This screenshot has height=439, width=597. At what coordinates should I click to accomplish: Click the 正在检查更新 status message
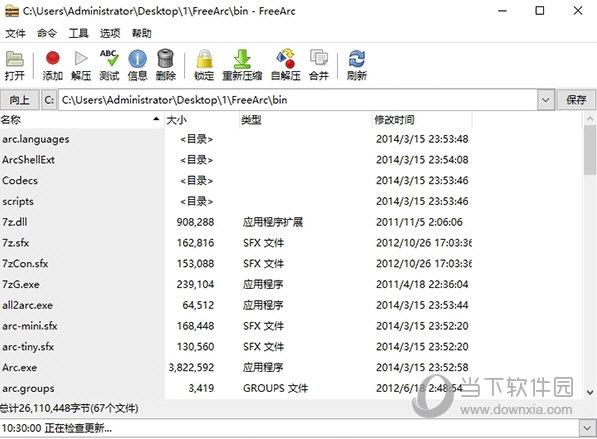78,428
